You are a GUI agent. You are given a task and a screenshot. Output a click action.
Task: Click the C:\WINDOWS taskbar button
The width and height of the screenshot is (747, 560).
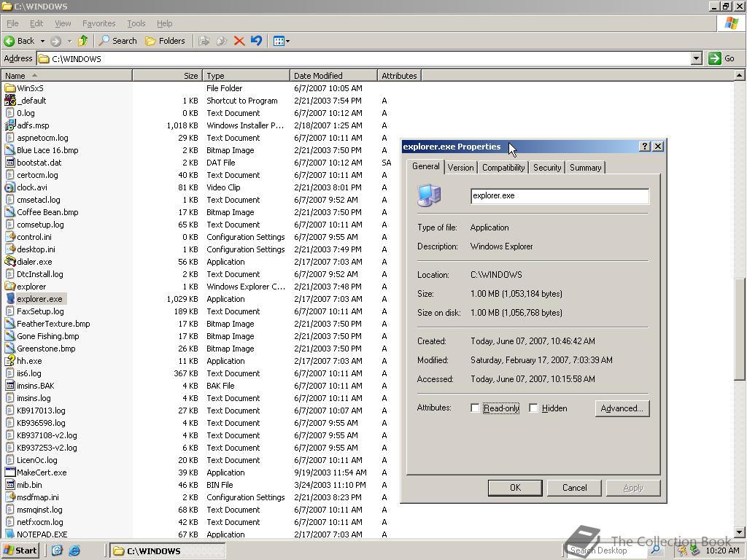(167, 551)
